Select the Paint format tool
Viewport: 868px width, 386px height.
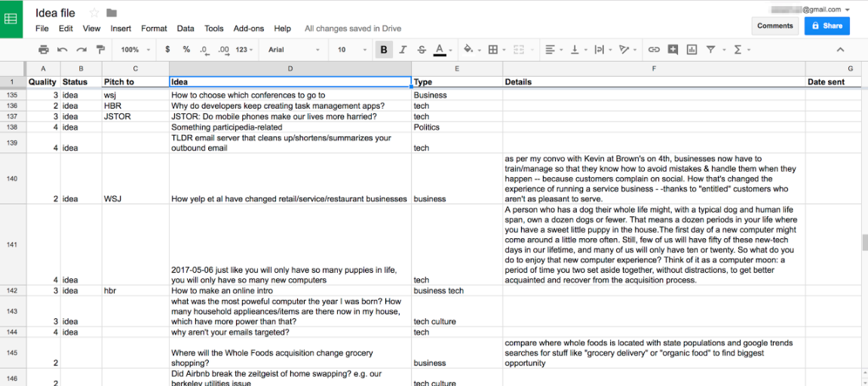(100, 50)
